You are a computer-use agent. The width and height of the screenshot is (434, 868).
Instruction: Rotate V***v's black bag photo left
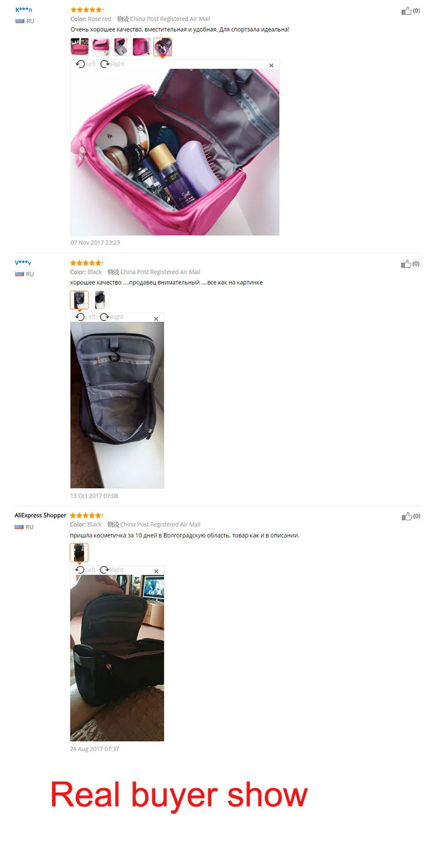point(86,317)
